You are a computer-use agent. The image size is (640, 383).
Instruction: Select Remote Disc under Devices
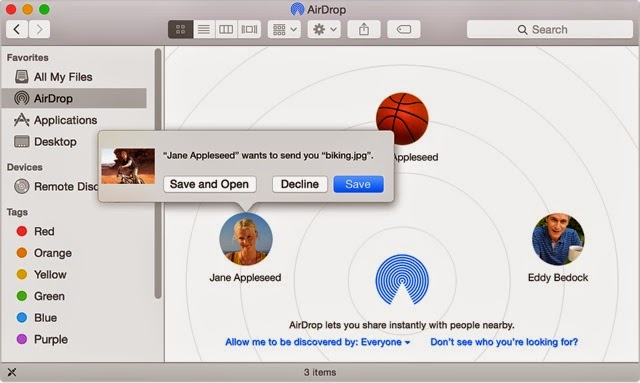pyautogui.click(x=51, y=187)
